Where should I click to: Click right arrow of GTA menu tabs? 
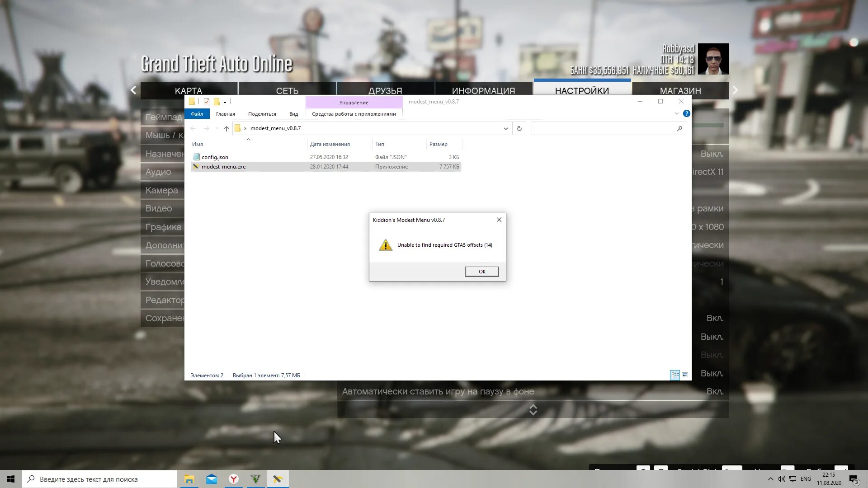point(736,90)
